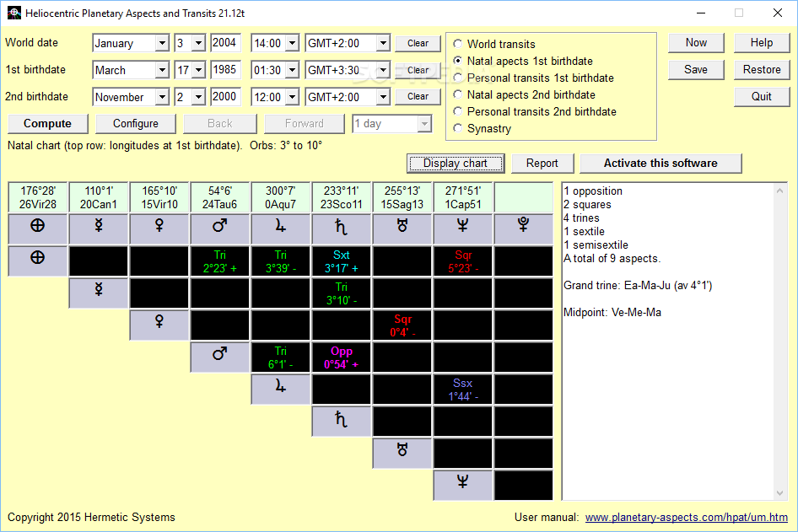Click the application icon in the title bar
Viewport: 798px width, 532px height.
[13, 13]
